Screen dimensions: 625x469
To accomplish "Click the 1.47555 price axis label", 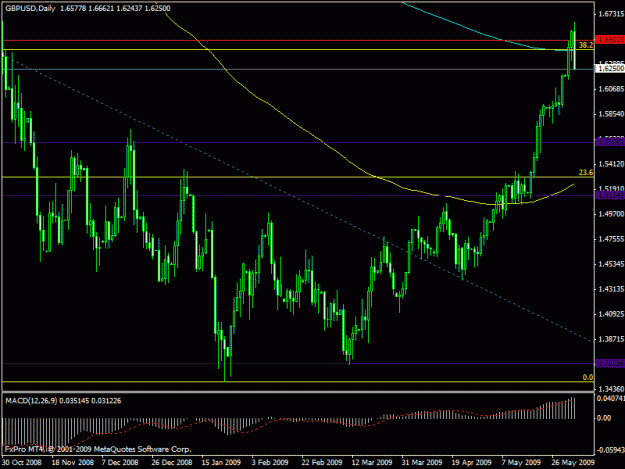I will click(611, 239).
